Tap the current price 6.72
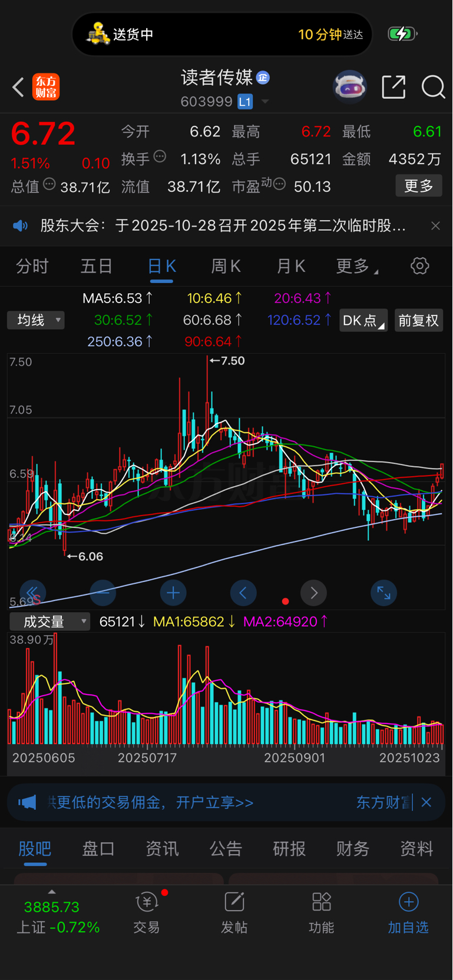The height and width of the screenshot is (980, 453). pyautogui.click(x=43, y=134)
